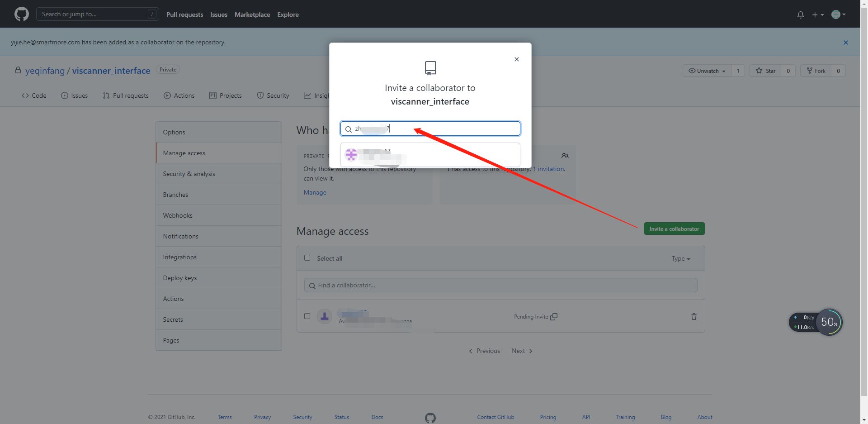This screenshot has height=424, width=868.
Task: Open the repository Security tab
Action: [x=273, y=95]
